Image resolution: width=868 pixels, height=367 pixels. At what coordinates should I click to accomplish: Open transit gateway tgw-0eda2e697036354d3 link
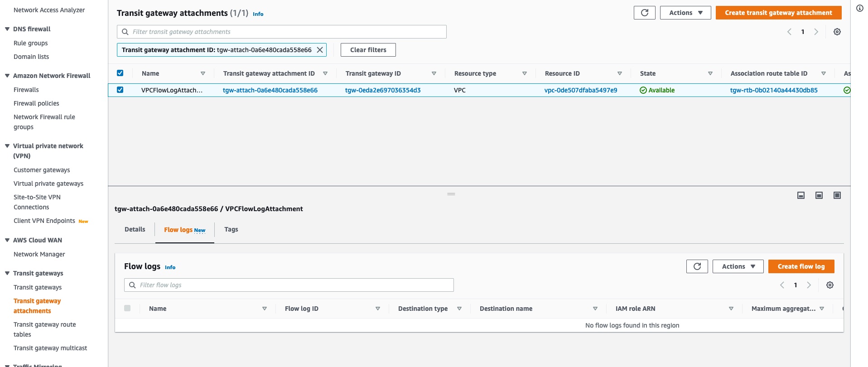(x=383, y=90)
